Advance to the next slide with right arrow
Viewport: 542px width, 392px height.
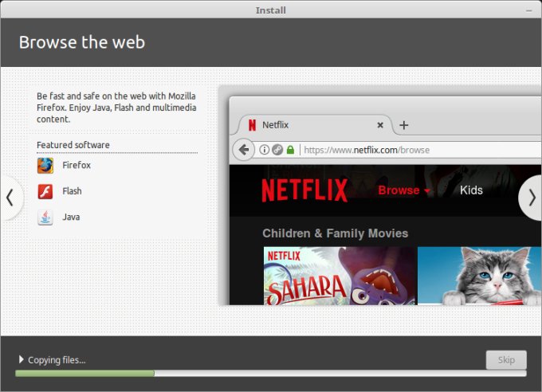click(x=532, y=198)
